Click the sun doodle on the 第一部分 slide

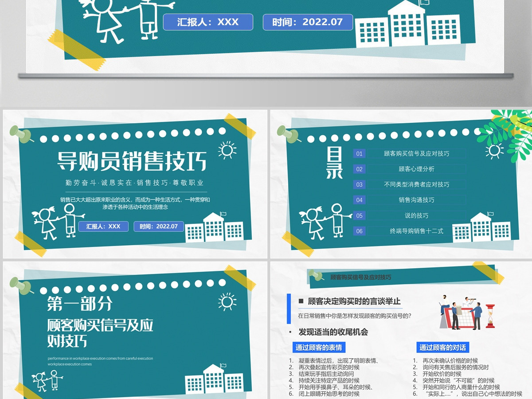pos(227,302)
